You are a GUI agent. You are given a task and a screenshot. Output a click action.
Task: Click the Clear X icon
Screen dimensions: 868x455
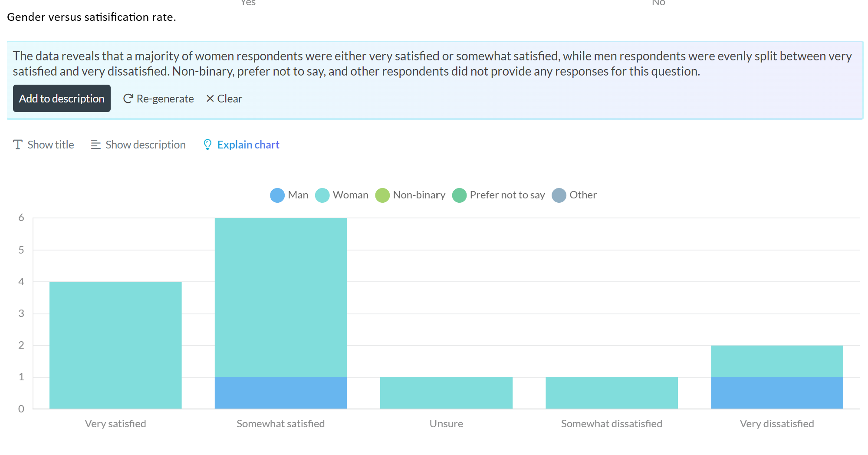(210, 99)
